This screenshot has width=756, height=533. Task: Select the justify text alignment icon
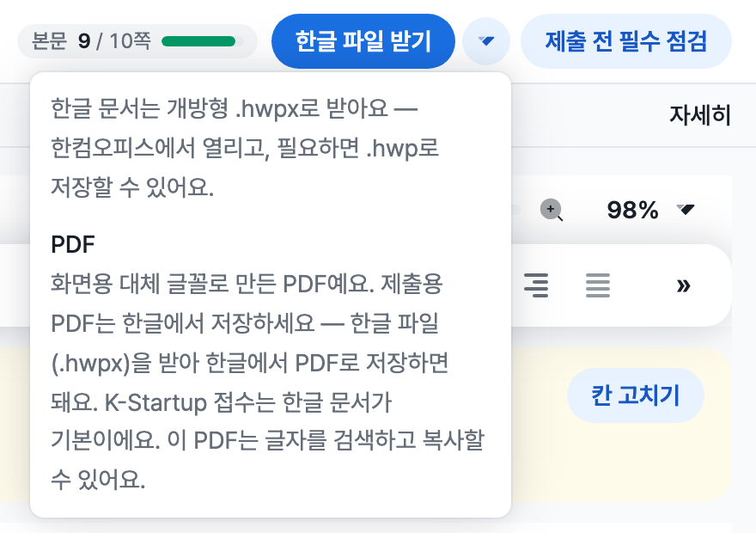tap(598, 285)
